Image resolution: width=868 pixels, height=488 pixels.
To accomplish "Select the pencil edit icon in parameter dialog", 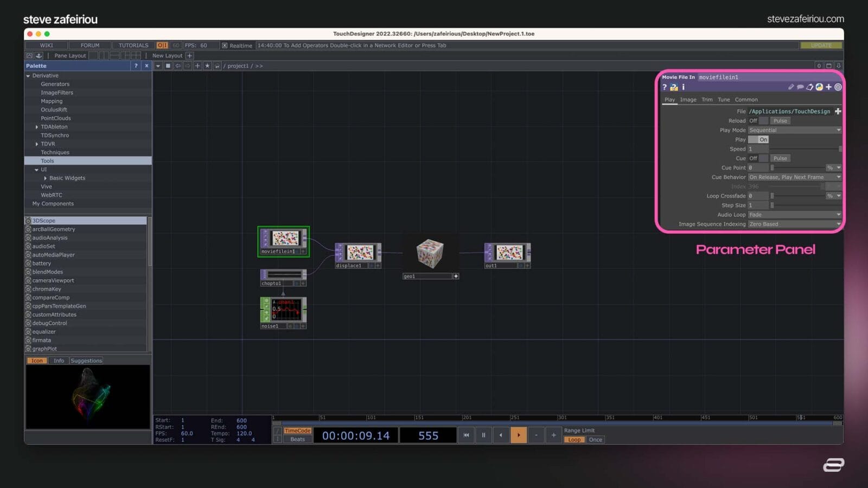I will (x=790, y=86).
